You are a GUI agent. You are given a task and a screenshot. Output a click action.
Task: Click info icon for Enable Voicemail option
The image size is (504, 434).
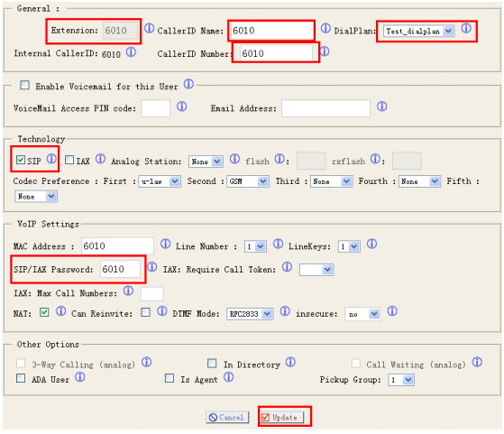188,84
